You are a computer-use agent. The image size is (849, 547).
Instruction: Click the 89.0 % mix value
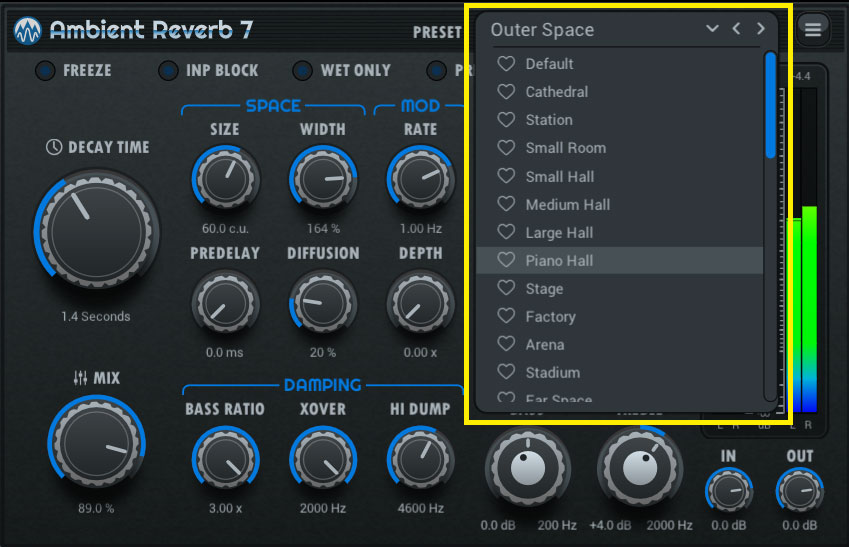(x=96, y=508)
